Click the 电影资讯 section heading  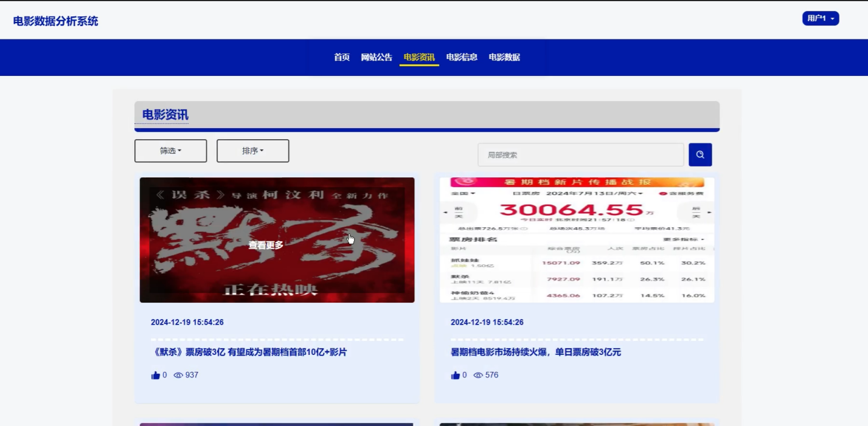point(165,115)
